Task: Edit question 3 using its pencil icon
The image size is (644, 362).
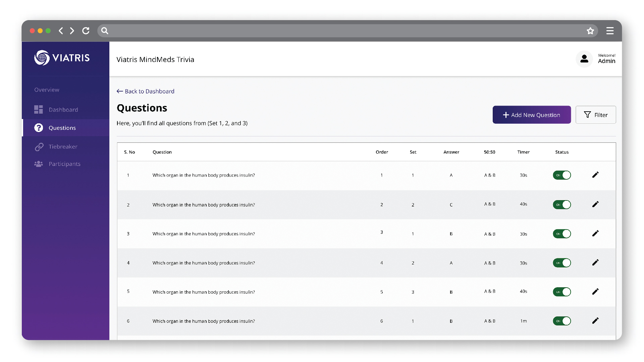Action: [x=595, y=234]
